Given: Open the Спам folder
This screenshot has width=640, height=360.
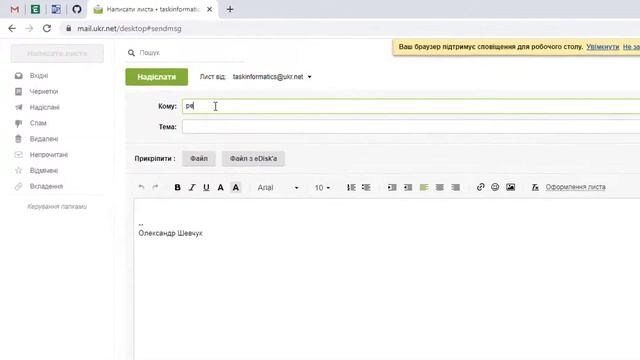Looking at the screenshot, I should click(x=38, y=123).
